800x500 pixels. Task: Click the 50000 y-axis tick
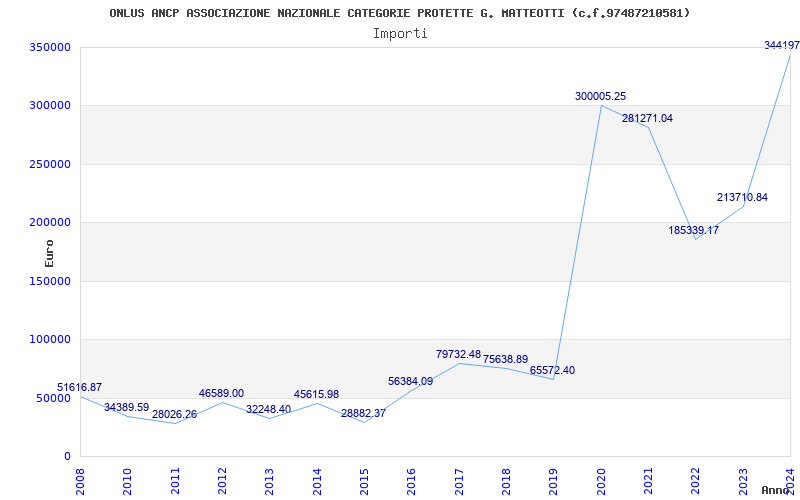click(x=54, y=398)
